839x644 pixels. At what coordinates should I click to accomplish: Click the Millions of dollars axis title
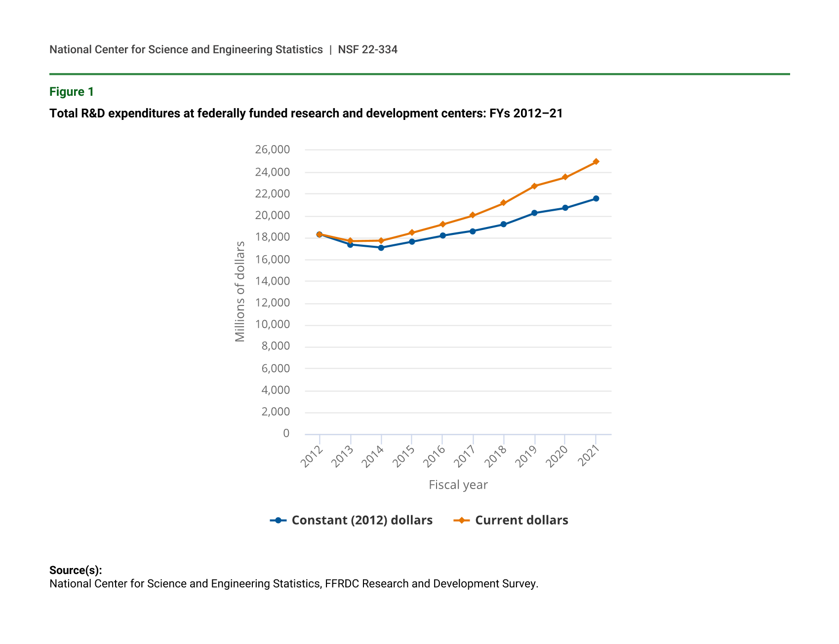tap(240, 291)
